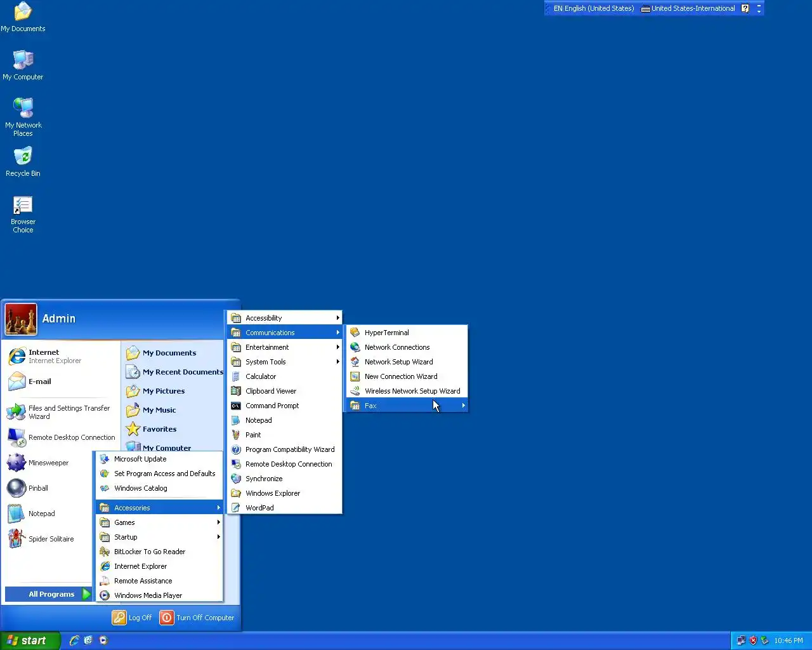Open the Recycle Bin desktop icon
This screenshot has width=812, height=650.
pyautogui.click(x=23, y=162)
